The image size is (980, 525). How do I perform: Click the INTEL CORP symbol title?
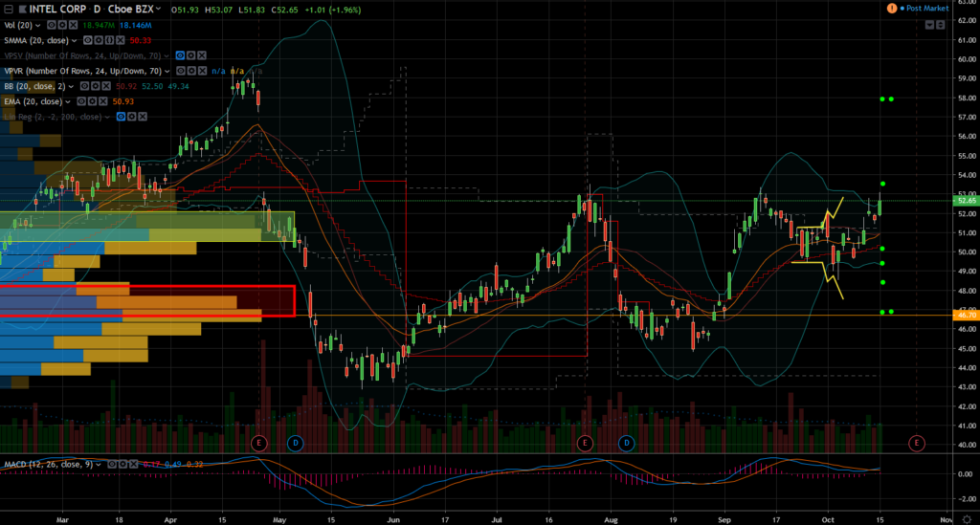click(57, 10)
